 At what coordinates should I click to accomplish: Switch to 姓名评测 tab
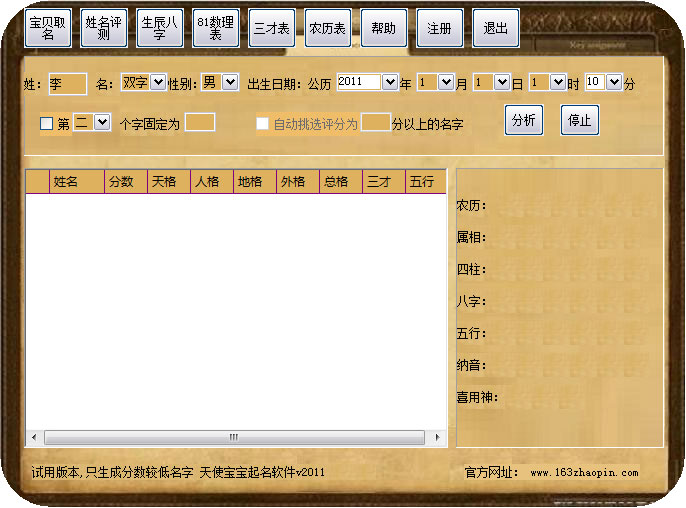(104, 28)
